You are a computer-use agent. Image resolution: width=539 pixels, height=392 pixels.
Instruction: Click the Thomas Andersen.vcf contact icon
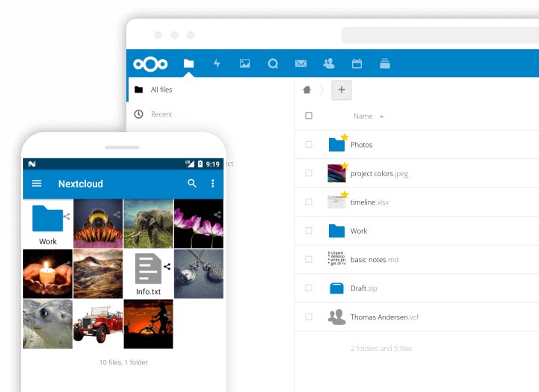tap(336, 317)
